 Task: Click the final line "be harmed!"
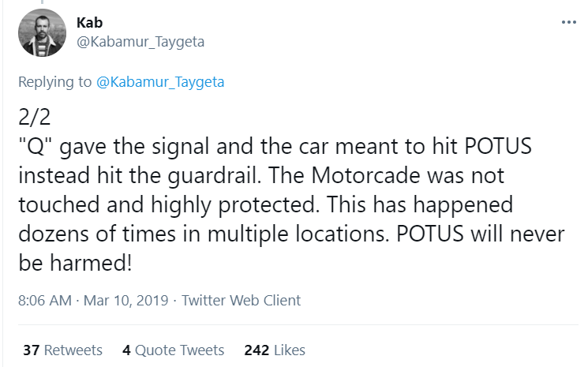click(74, 262)
